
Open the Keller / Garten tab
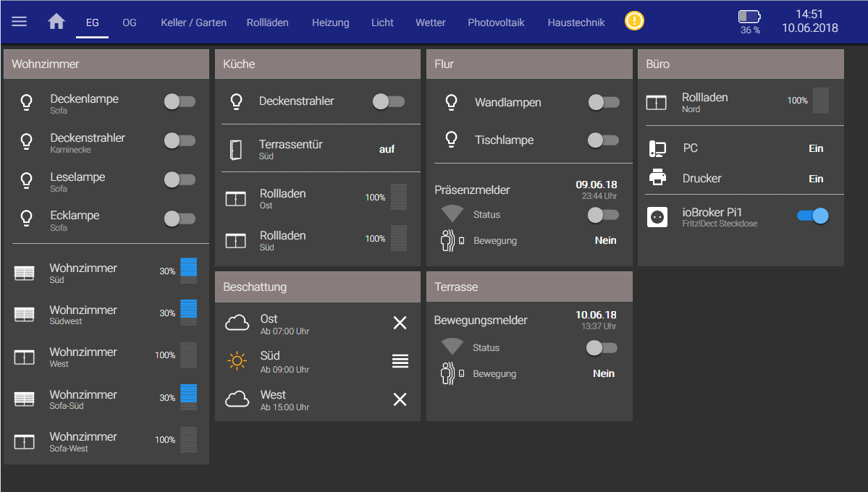click(x=194, y=22)
